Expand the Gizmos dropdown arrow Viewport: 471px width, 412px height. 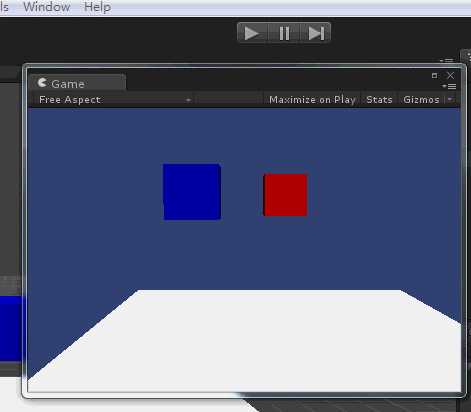450,99
